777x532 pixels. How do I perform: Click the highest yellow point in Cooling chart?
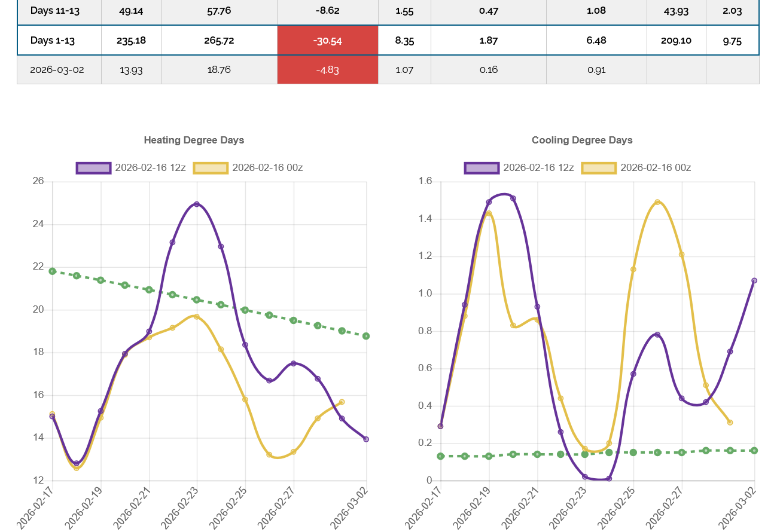(657, 202)
